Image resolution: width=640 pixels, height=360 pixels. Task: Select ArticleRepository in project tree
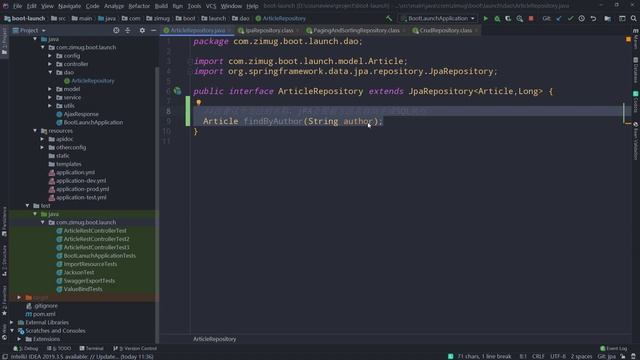[93, 81]
